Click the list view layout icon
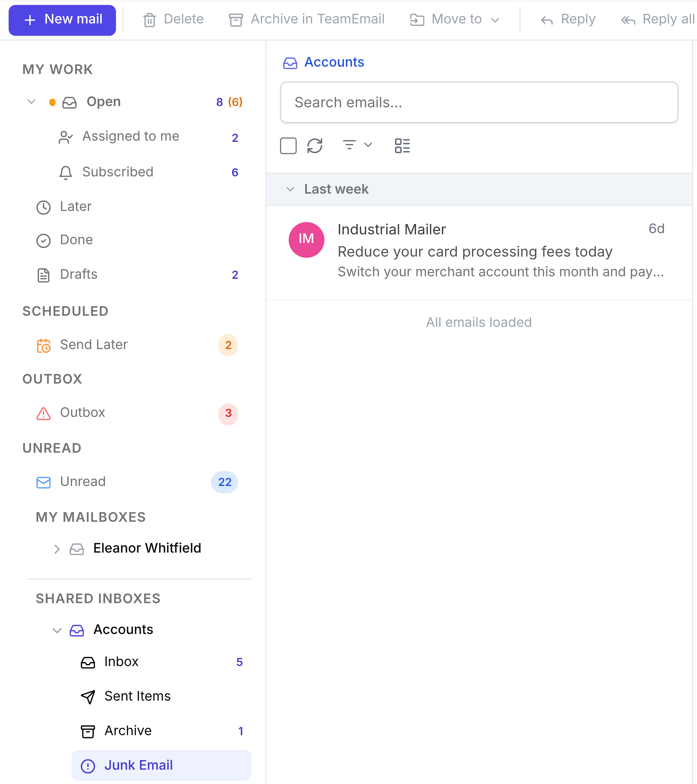Viewport: 697px width, 784px height. 402,146
